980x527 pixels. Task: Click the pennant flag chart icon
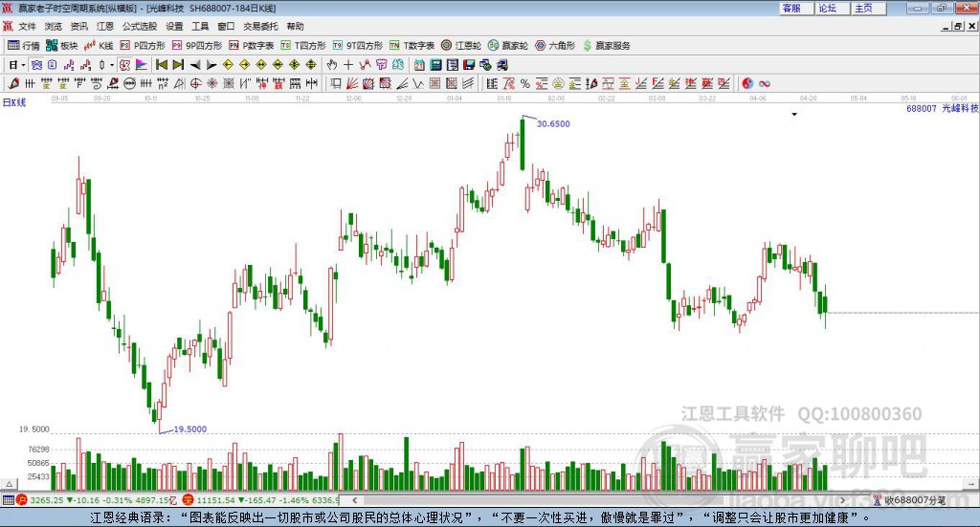pos(142,65)
